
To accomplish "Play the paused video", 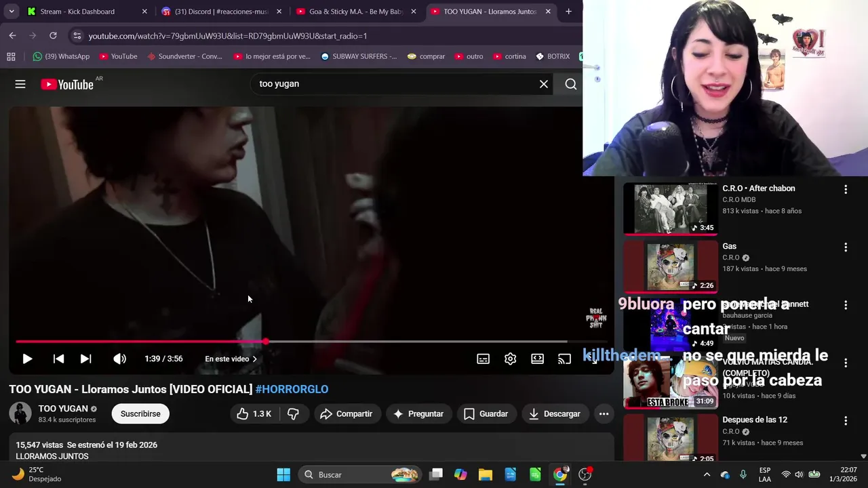I will (27, 359).
